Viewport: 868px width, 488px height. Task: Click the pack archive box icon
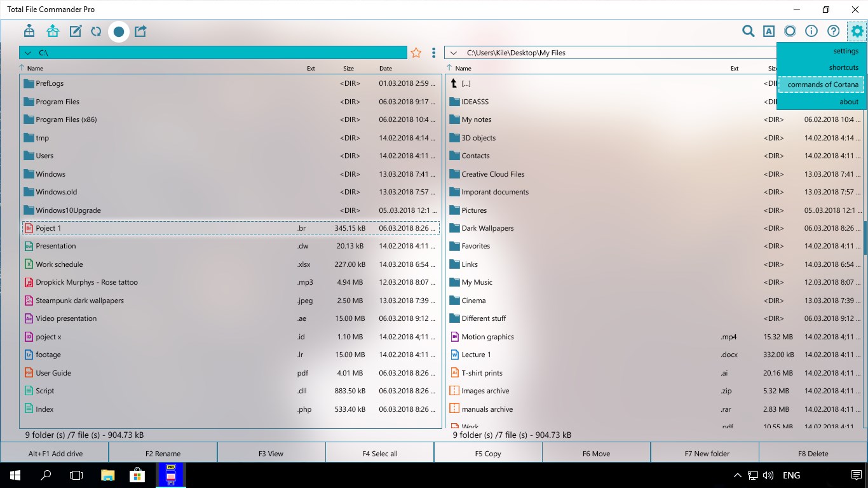click(29, 31)
